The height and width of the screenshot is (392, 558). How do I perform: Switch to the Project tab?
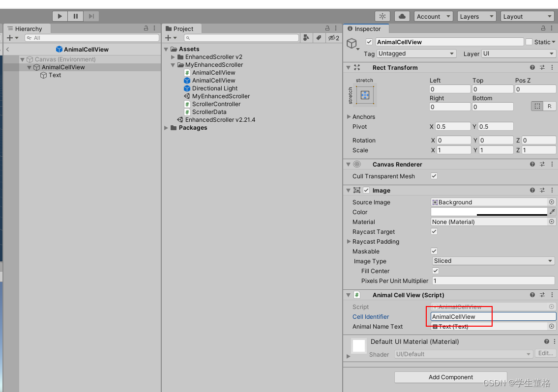coord(181,28)
